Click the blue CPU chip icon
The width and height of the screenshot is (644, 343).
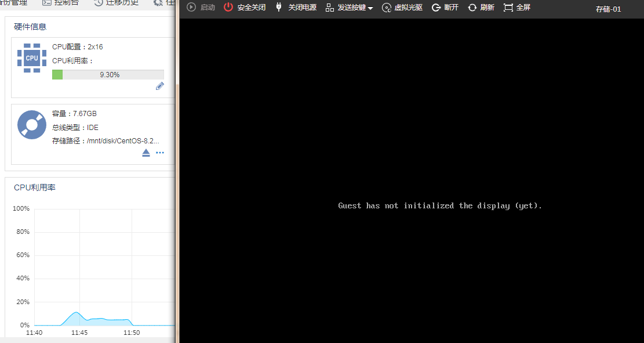32,58
